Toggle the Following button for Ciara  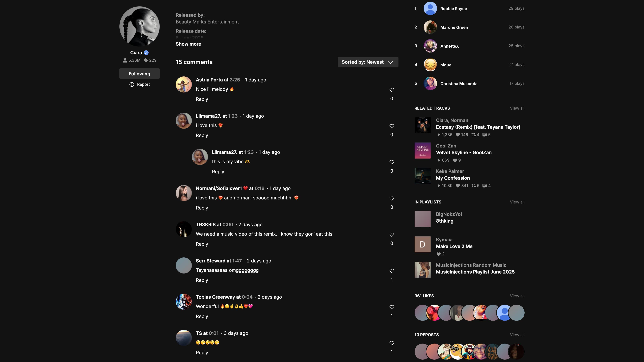[139, 74]
